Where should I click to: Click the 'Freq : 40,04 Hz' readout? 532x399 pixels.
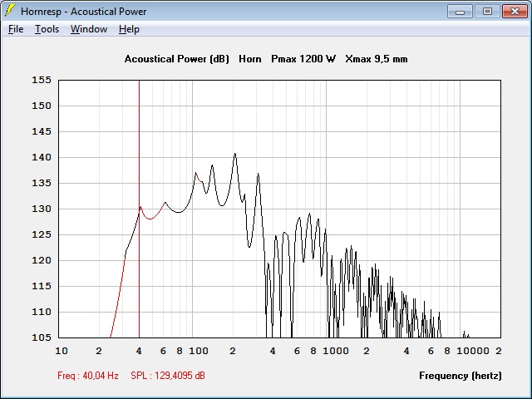(88, 376)
